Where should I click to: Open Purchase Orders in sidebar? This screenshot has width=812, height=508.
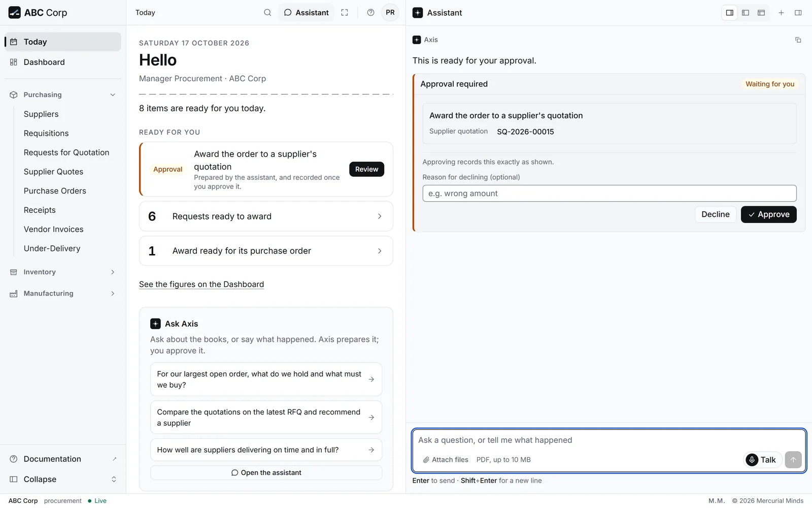tap(55, 191)
